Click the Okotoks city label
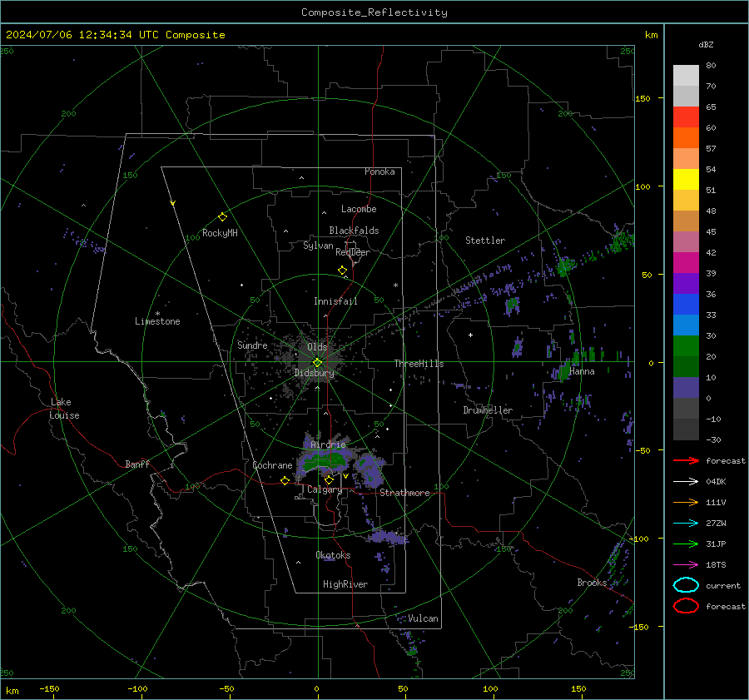The image size is (749, 700). [x=333, y=555]
